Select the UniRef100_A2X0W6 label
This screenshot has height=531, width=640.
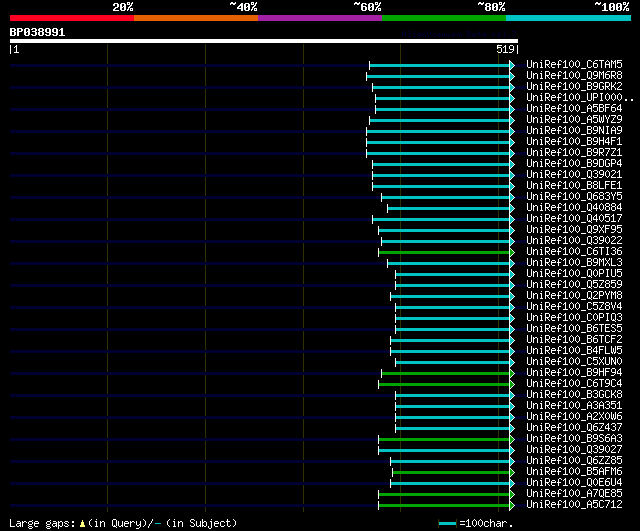pos(574,417)
